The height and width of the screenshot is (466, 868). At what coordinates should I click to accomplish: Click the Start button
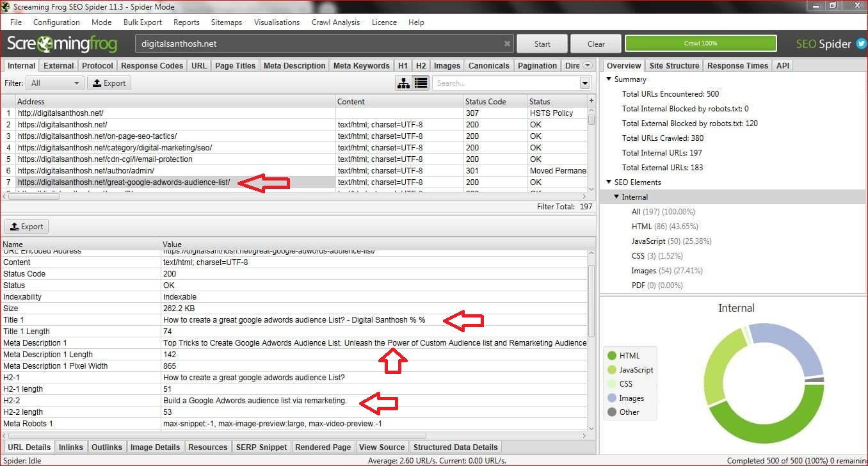point(542,44)
